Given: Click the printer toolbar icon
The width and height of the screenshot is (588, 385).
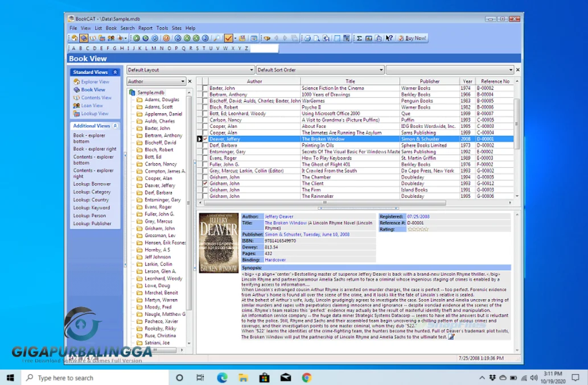Looking at the screenshot, I should tap(307, 38).
